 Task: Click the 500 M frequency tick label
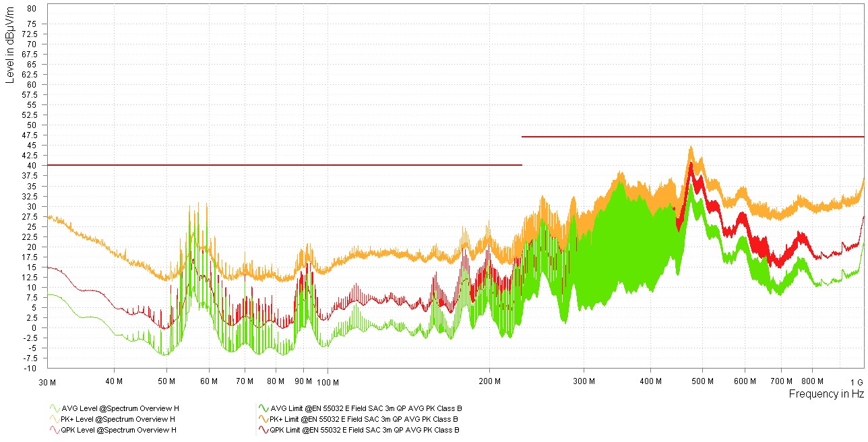coord(702,381)
